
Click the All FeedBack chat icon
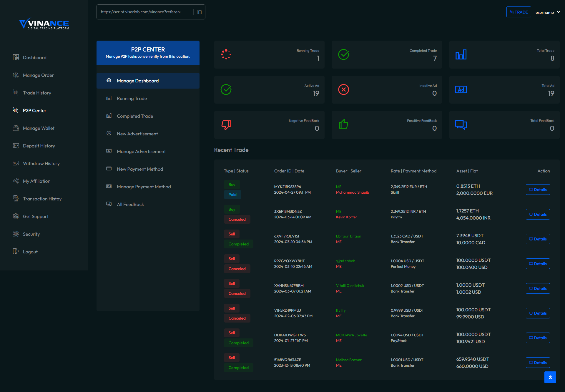109,204
